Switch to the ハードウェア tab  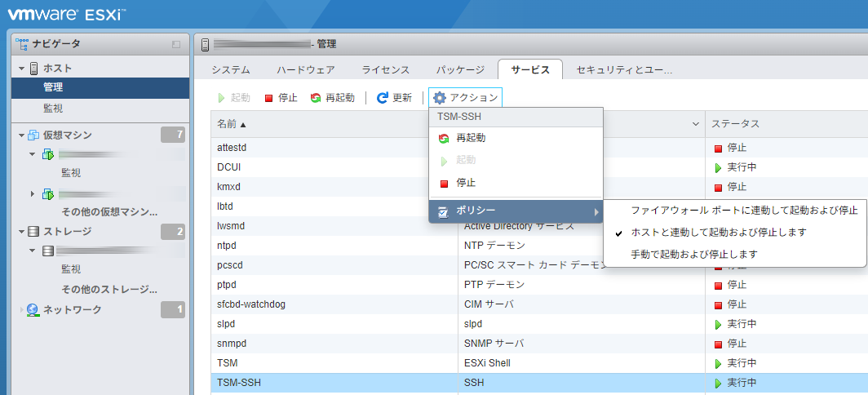[306, 70]
